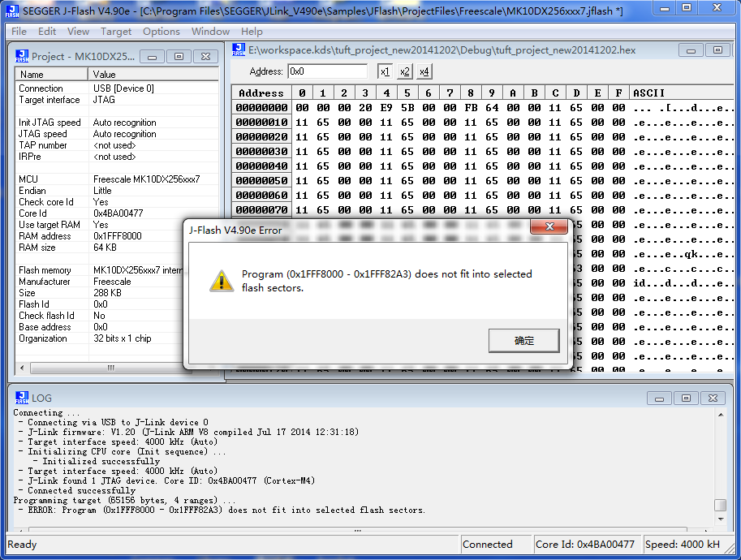The height and width of the screenshot is (560, 741).
Task: Click the J-Flash icon in LOG window title
Action: coord(22,398)
